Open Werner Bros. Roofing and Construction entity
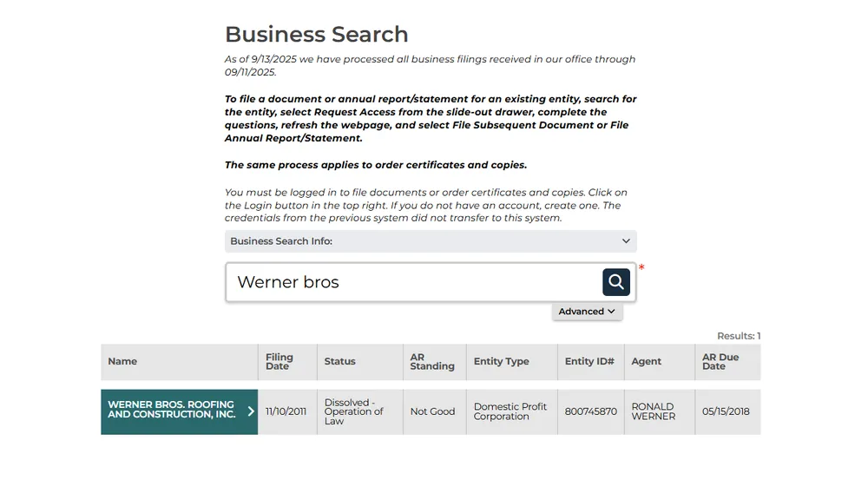868x480 pixels. [171, 410]
